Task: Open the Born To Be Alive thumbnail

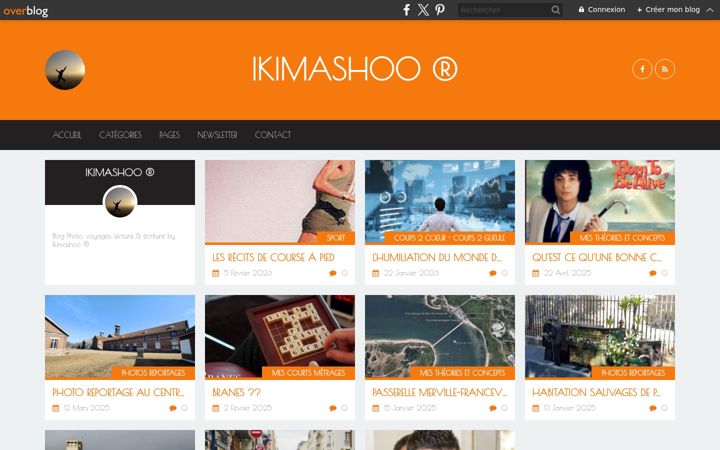Action: click(600, 201)
